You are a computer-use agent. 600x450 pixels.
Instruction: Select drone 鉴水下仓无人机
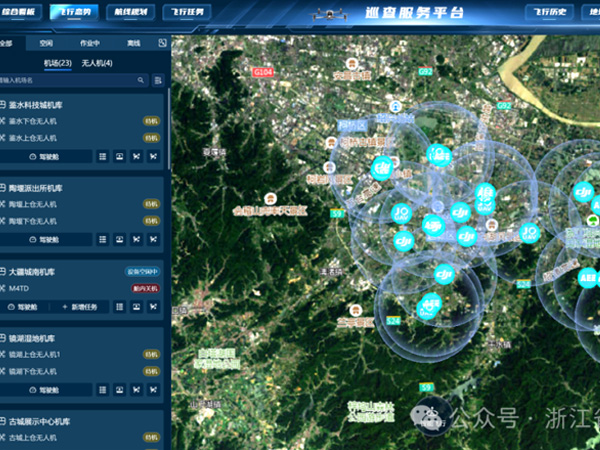(x=33, y=121)
